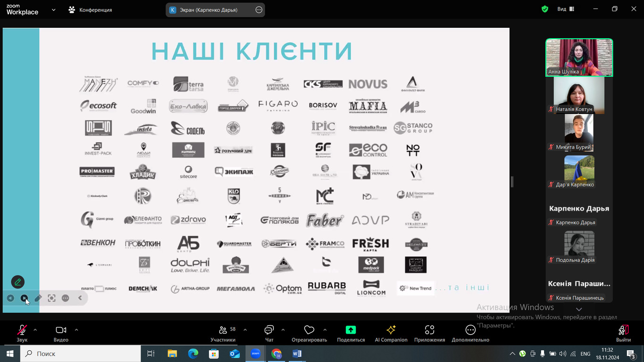Click the camera-in-use tray icon
The height and width of the screenshot is (362, 644).
click(x=533, y=354)
